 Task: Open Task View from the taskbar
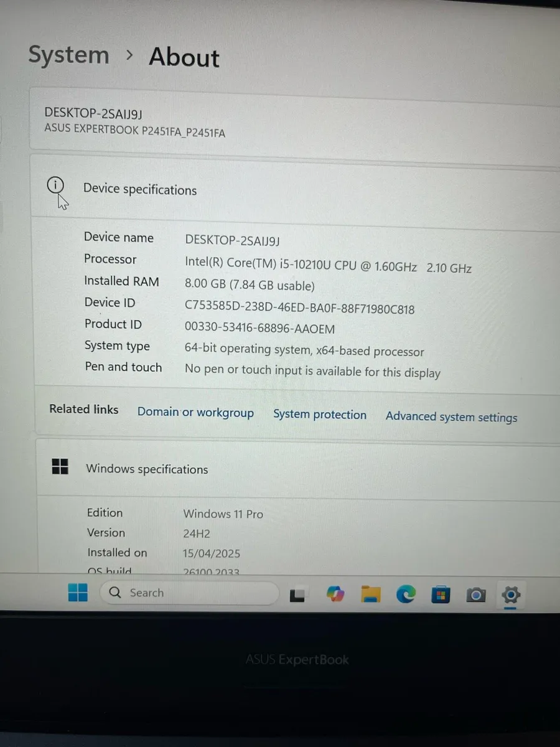coord(297,596)
